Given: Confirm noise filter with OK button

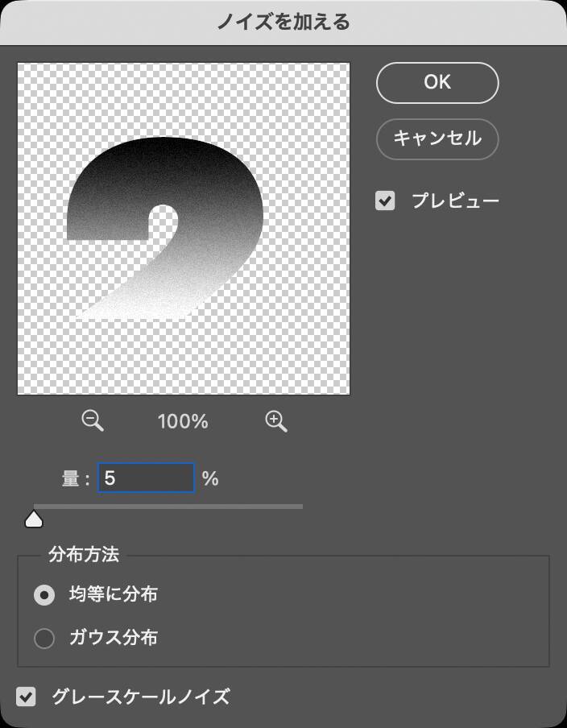Looking at the screenshot, I should [x=437, y=83].
